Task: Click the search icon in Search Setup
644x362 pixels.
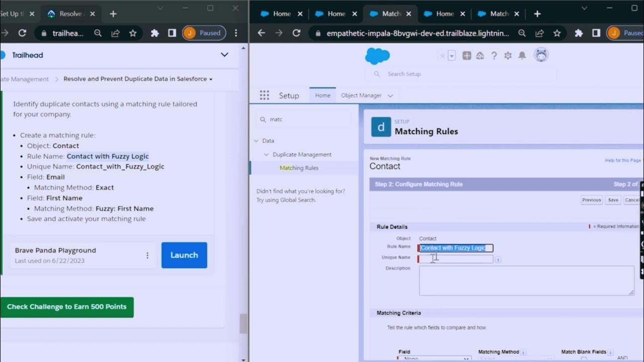Action: [376, 74]
